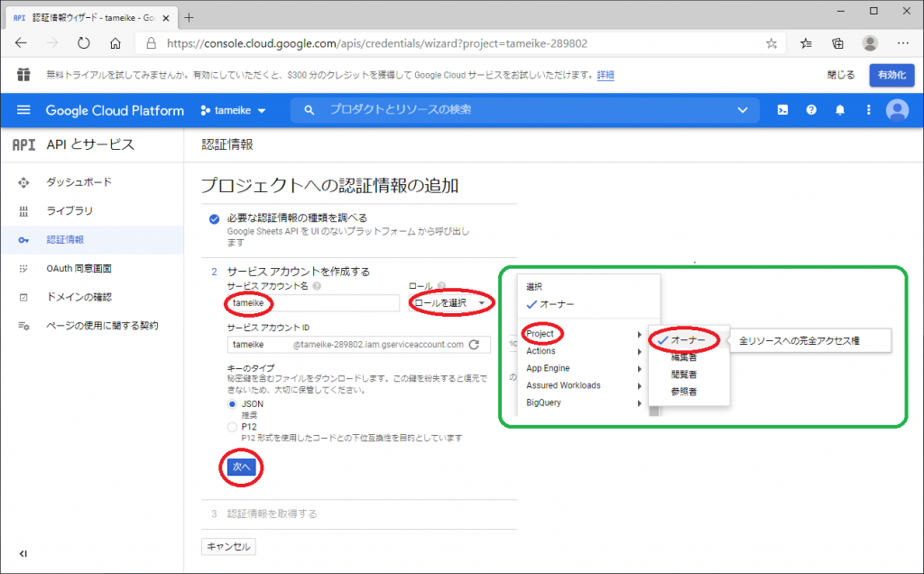This screenshot has width=924, height=574.
Task: Open the help question mark icon
Action: [x=811, y=110]
